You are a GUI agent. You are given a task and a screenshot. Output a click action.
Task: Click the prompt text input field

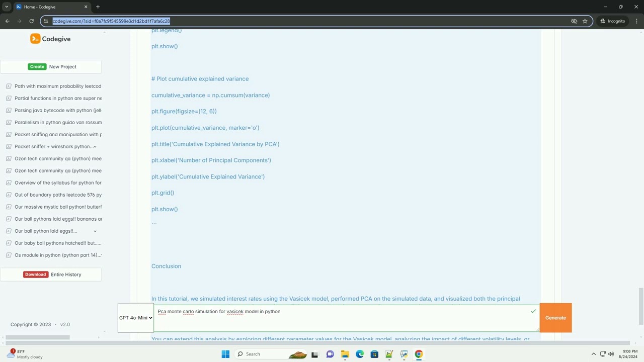(347, 318)
